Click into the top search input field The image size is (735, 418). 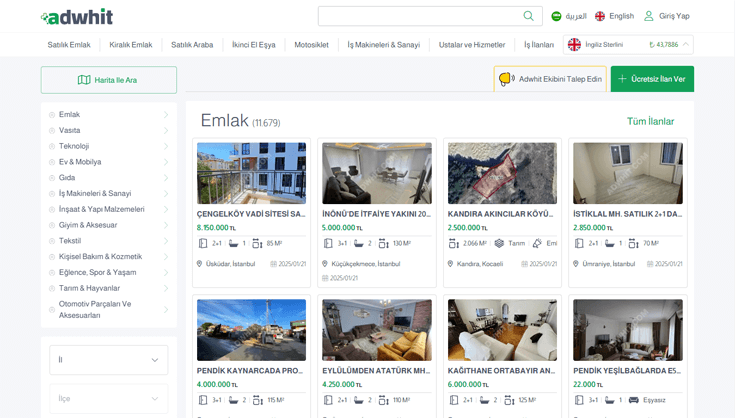pyautogui.click(x=418, y=16)
